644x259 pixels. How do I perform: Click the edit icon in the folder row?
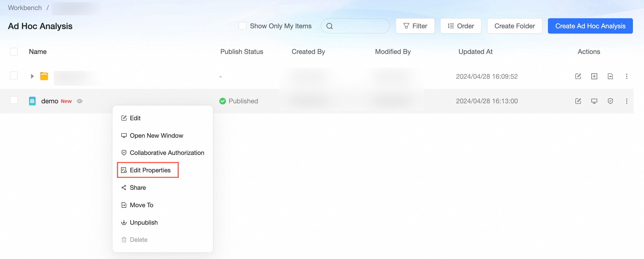click(x=578, y=76)
